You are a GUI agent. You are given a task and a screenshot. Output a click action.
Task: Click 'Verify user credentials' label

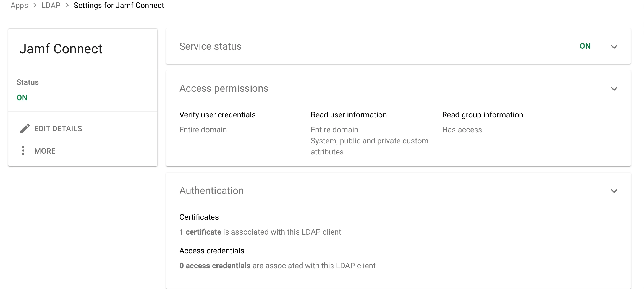pos(217,115)
